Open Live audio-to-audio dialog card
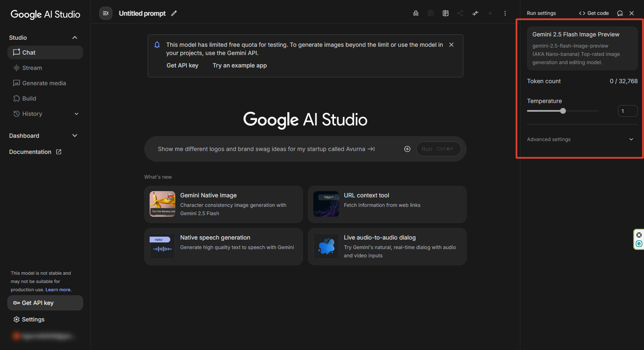The image size is (644, 350). tap(387, 247)
